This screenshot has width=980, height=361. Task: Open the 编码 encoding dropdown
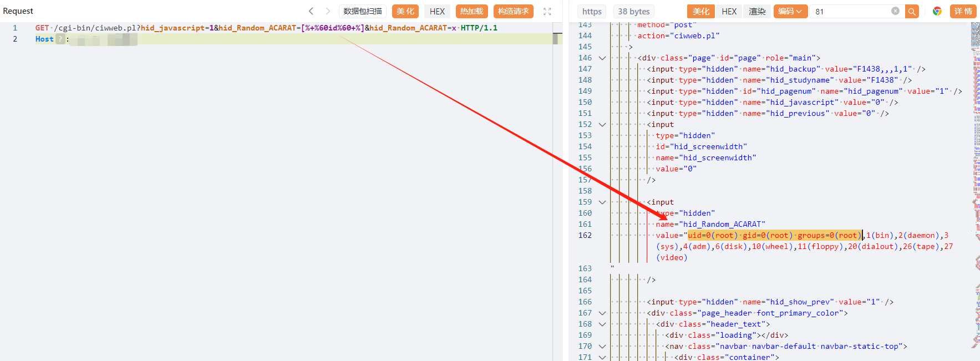(x=790, y=11)
